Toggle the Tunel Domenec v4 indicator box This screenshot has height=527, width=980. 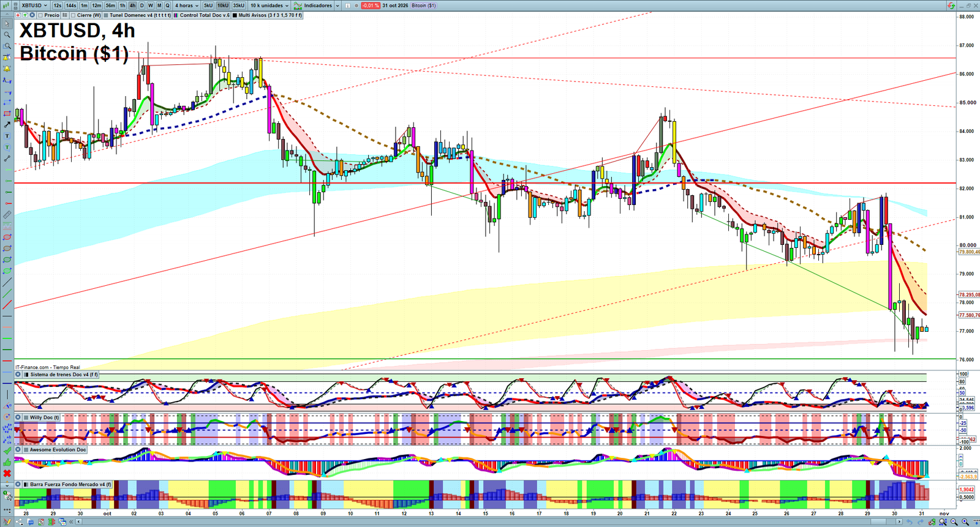(x=106, y=15)
